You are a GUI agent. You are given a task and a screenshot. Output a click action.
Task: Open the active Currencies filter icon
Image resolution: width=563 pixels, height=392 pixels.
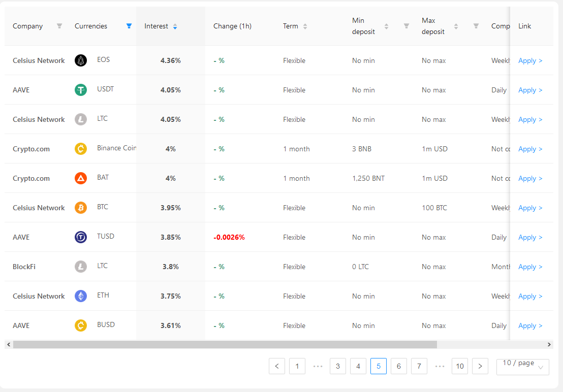[x=129, y=26]
